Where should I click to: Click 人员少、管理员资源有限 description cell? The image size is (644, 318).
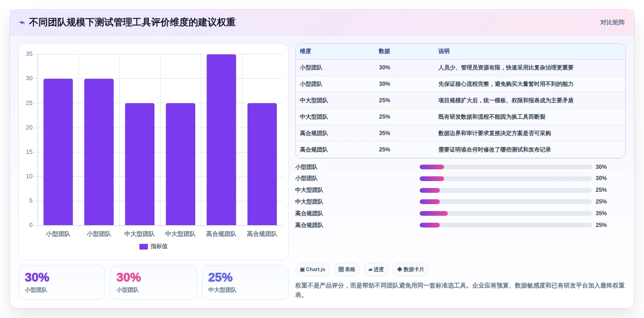506,68
